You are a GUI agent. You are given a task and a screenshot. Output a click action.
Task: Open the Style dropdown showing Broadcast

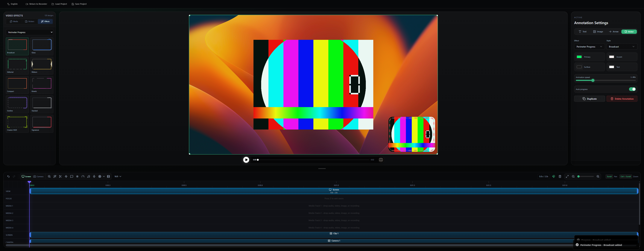pos(622,47)
